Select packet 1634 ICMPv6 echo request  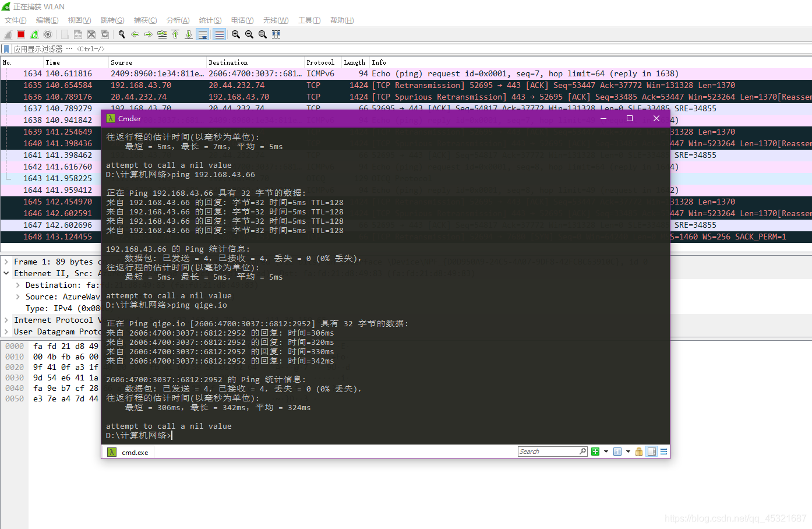[x=406, y=73]
